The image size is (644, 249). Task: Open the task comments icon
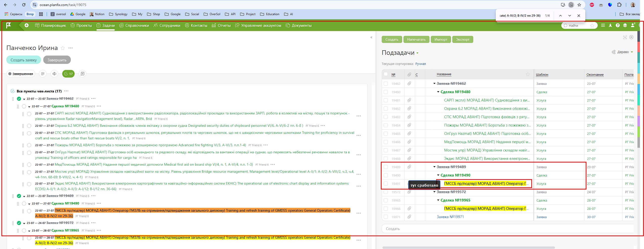pos(82,74)
